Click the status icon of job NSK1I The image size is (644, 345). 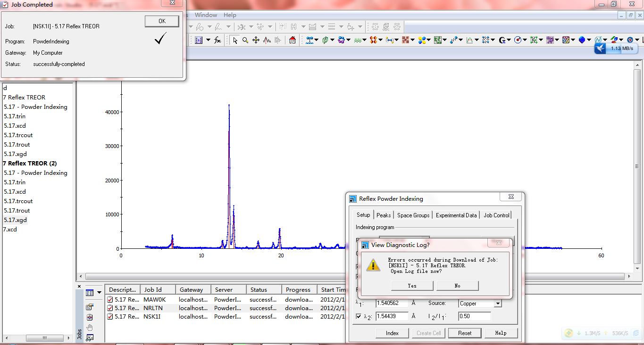110,317
